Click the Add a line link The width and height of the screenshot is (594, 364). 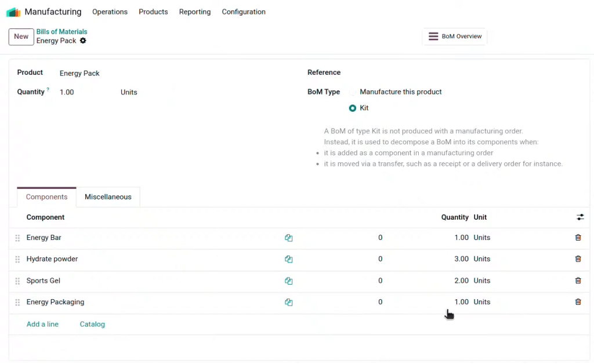pyautogui.click(x=42, y=325)
